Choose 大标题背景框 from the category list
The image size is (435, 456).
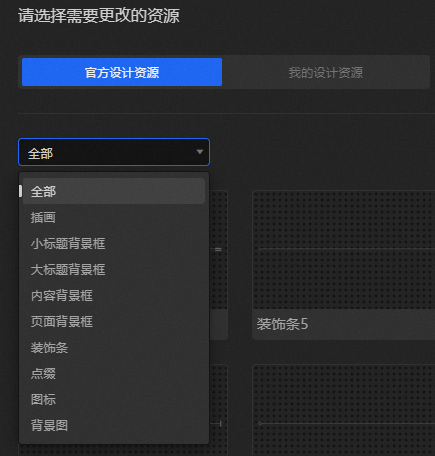(x=114, y=269)
